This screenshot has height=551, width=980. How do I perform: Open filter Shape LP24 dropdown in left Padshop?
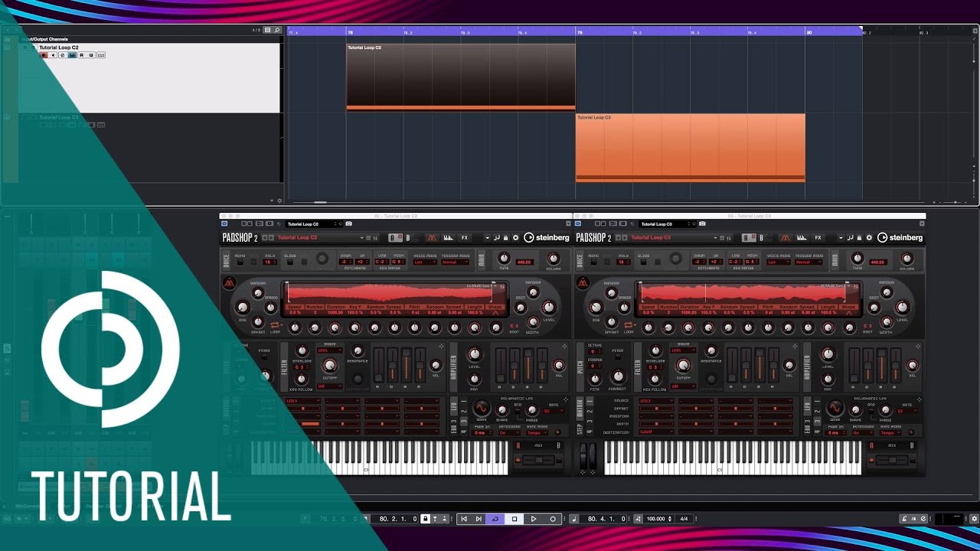(x=329, y=350)
